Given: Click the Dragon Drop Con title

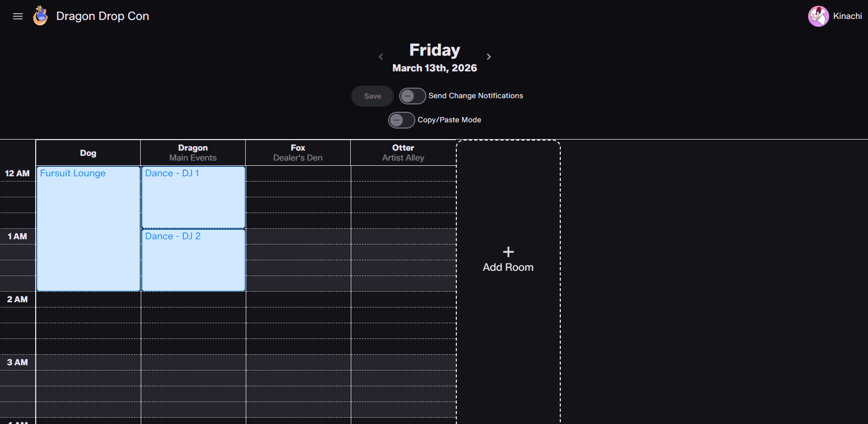Looking at the screenshot, I should click(102, 16).
